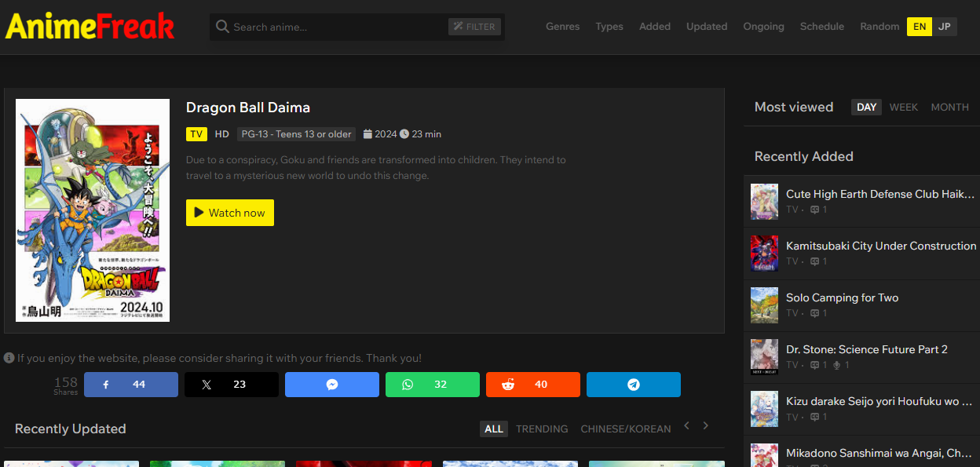Click the 158 Shares counter

(x=66, y=385)
